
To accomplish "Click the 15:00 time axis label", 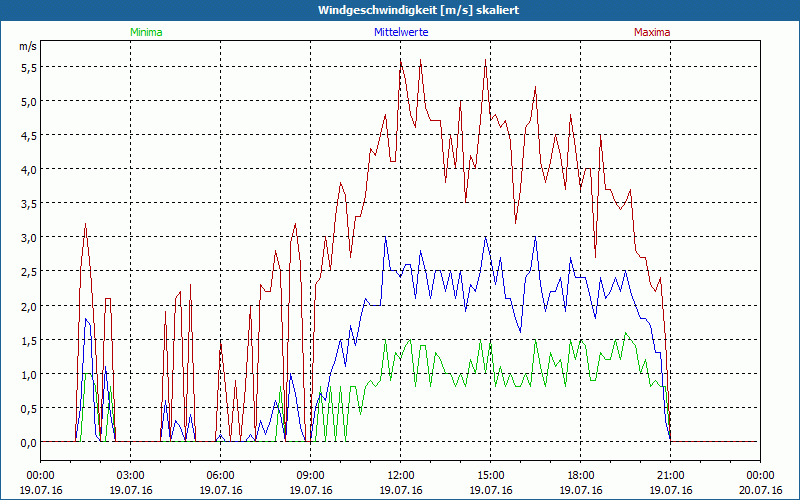I will [x=491, y=476].
